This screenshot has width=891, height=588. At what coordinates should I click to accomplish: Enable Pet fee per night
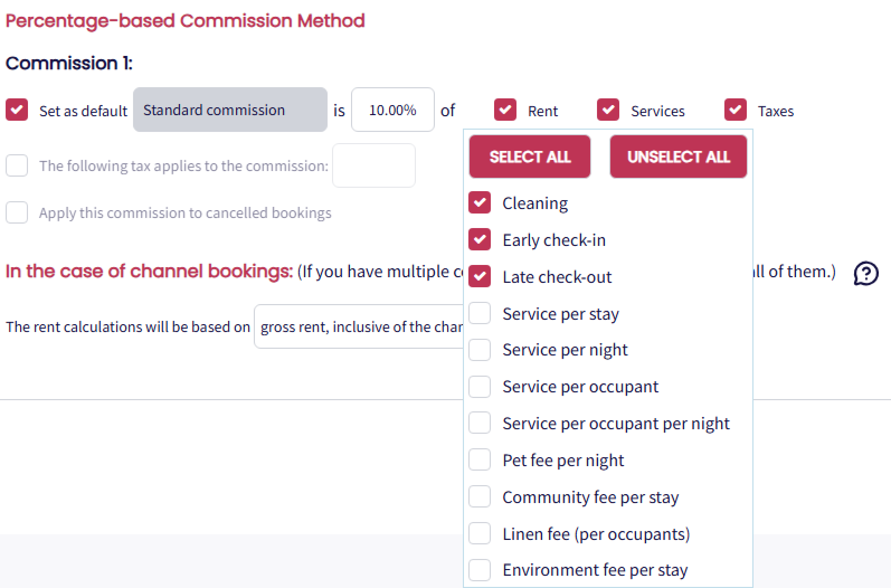(480, 460)
